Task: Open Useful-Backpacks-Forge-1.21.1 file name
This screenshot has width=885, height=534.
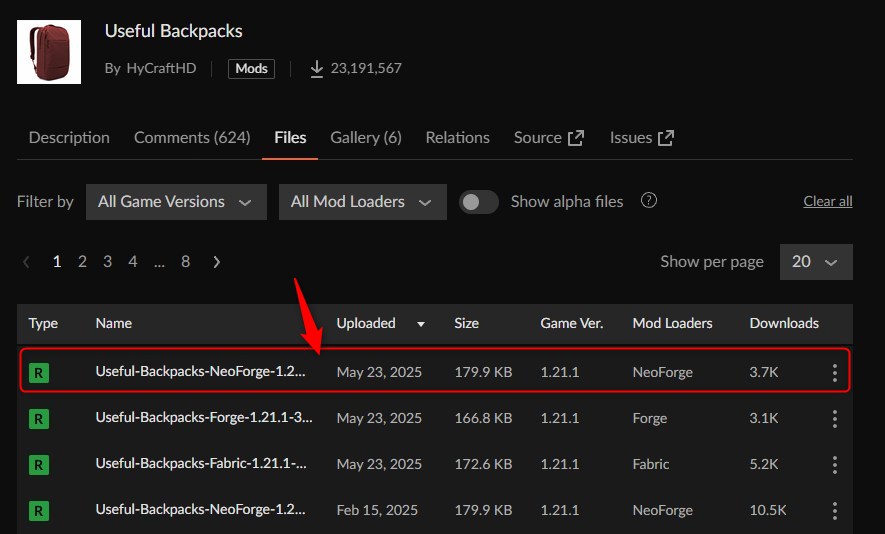Action: [x=204, y=418]
